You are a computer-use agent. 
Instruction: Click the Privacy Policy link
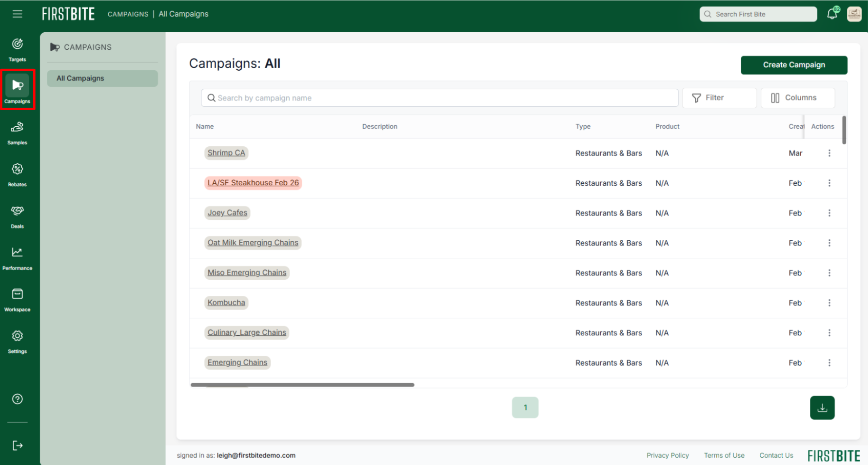668,455
